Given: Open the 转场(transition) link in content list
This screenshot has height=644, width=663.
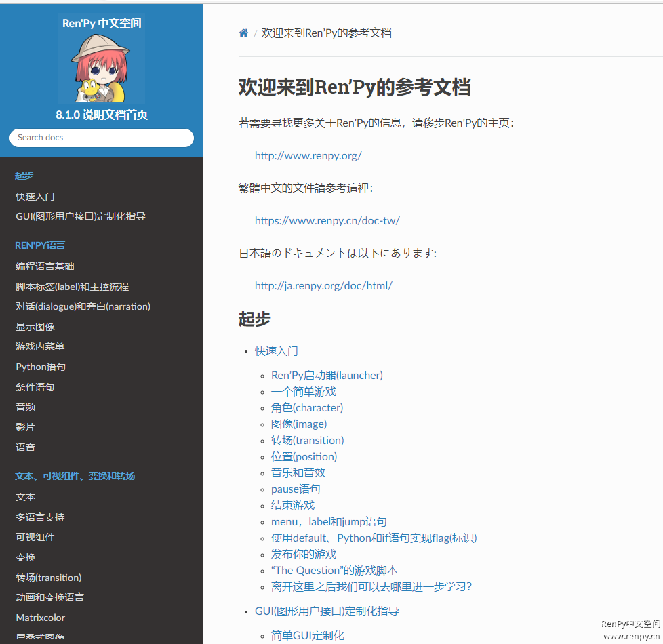Looking at the screenshot, I should [307, 441].
